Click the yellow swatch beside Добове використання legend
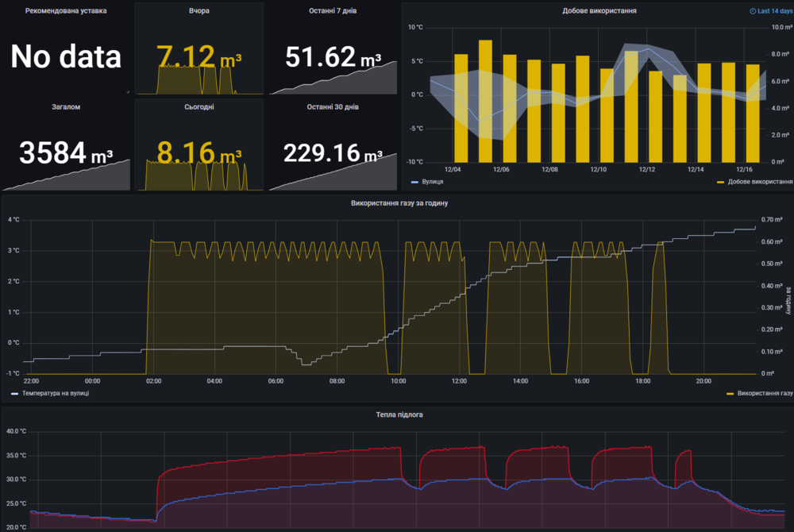 click(x=721, y=182)
